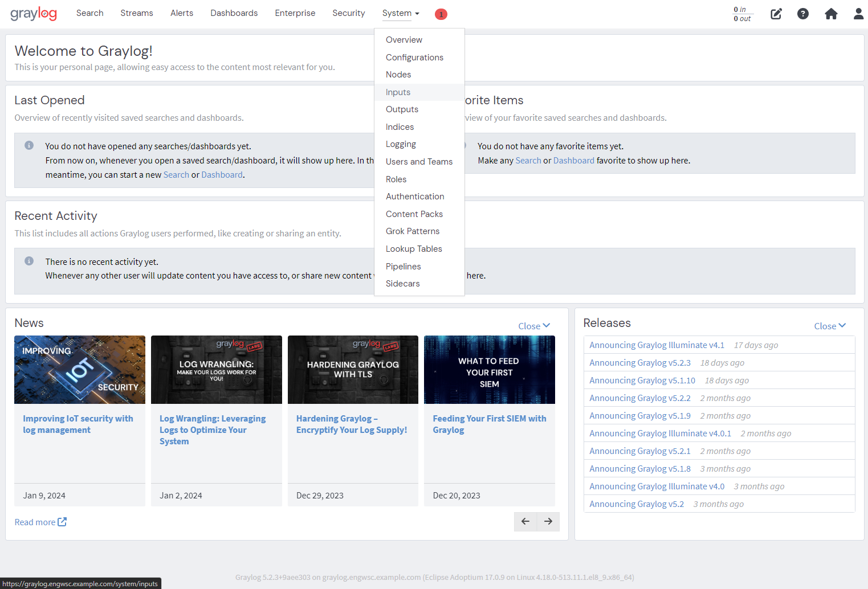
Task: Open Announcing Graylog v5.2 release
Action: [637, 504]
